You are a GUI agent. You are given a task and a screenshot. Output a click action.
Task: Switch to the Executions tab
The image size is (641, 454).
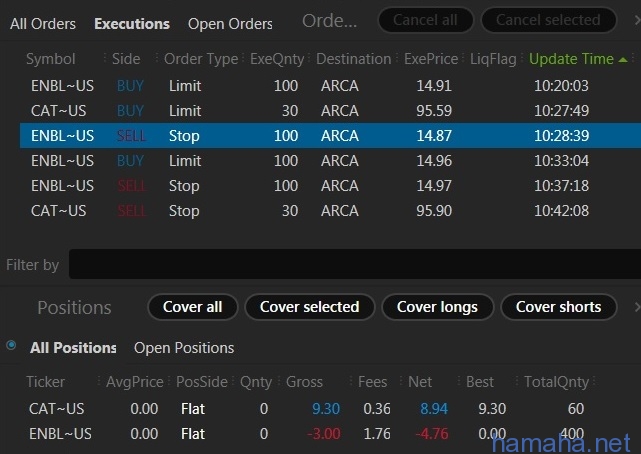132,24
